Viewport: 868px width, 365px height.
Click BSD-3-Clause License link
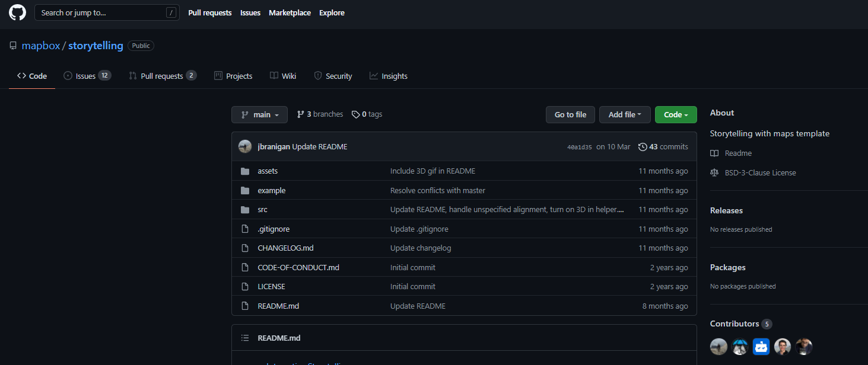coord(761,173)
